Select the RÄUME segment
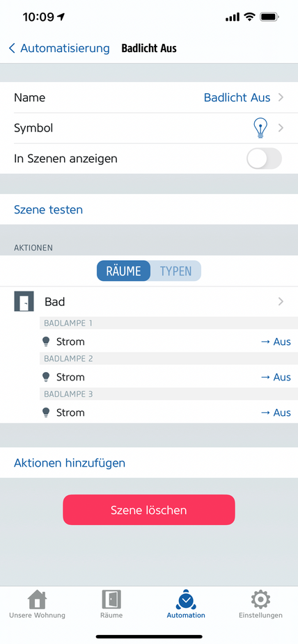Screen dimensions: 298x644 [x=124, y=271]
